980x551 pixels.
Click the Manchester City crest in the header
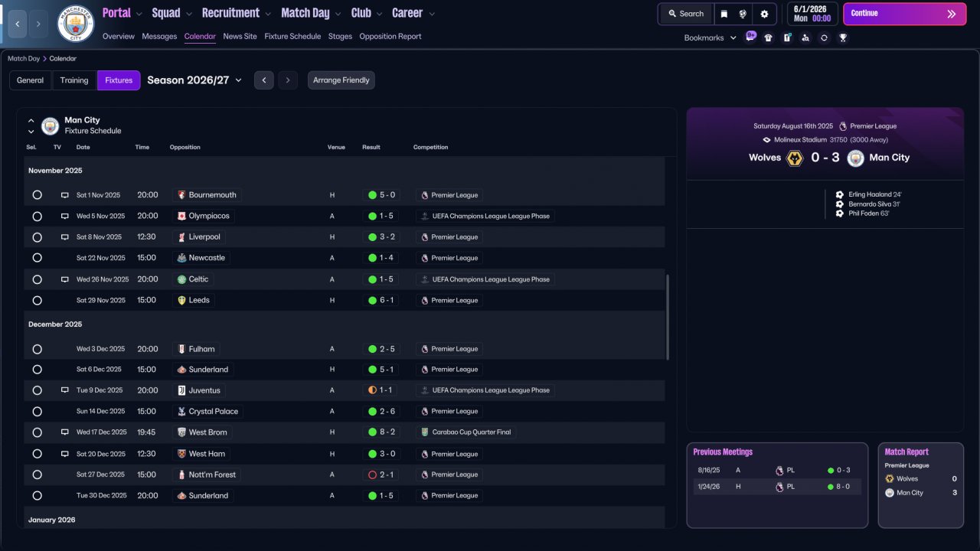[76, 24]
